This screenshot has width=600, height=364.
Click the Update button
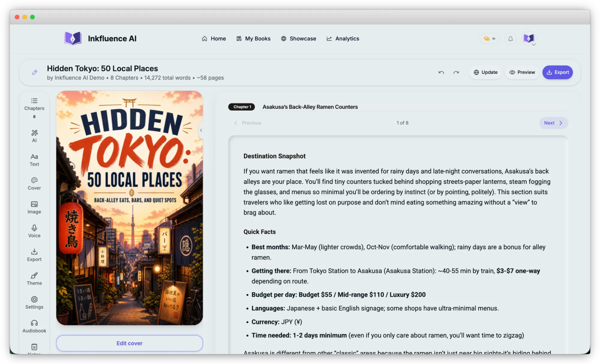[485, 72]
